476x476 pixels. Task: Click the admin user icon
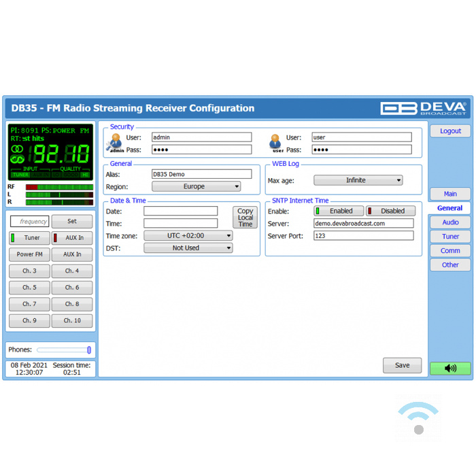(x=116, y=143)
